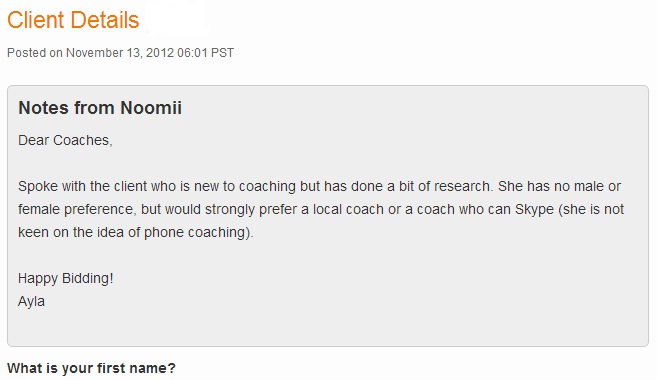Click the year 2012 in the posted date

point(160,53)
